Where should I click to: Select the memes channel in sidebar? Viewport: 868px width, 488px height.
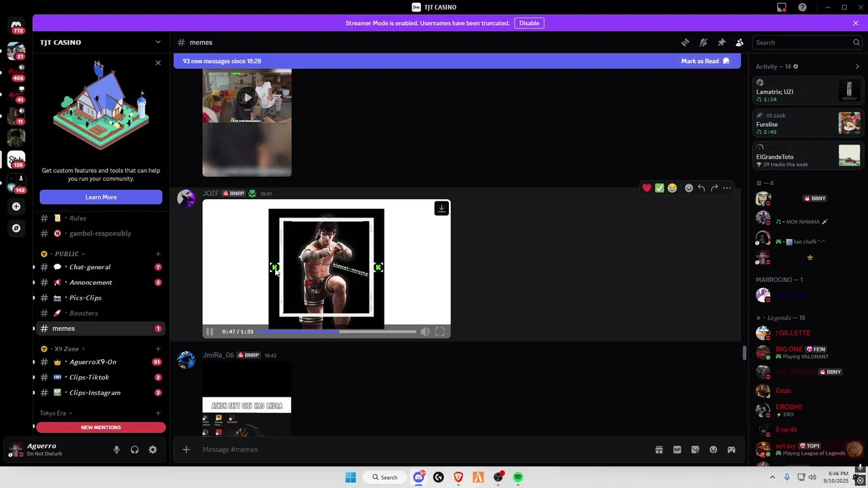tap(100, 328)
